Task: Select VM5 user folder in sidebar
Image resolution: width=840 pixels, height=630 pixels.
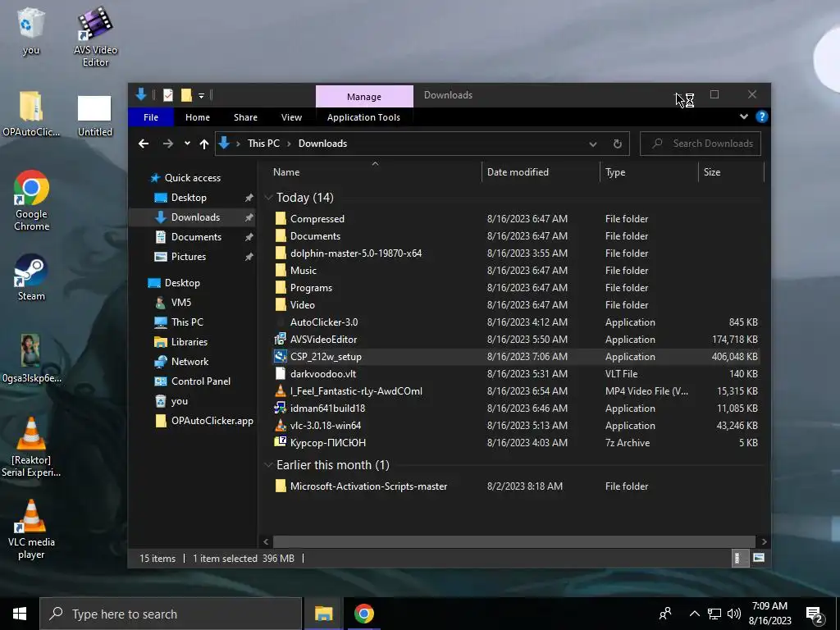Action: [x=180, y=302]
